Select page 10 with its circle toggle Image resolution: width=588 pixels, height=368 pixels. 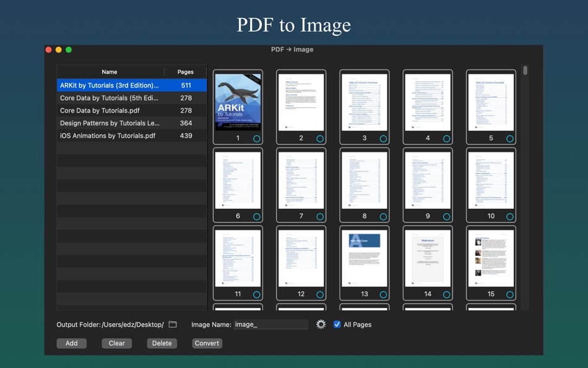coord(510,217)
